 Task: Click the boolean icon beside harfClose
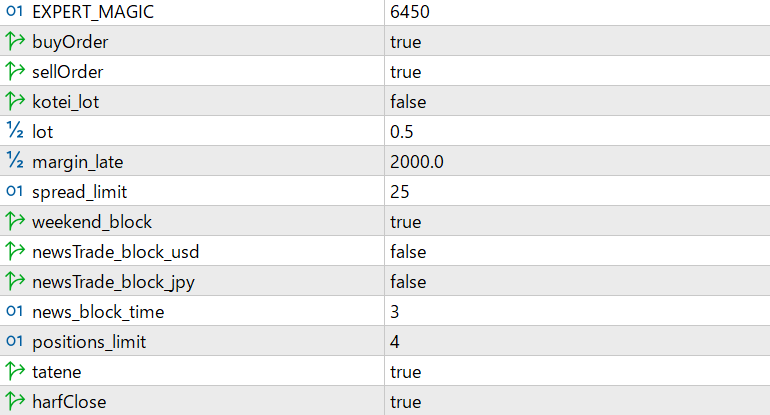click(x=15, y=402)
